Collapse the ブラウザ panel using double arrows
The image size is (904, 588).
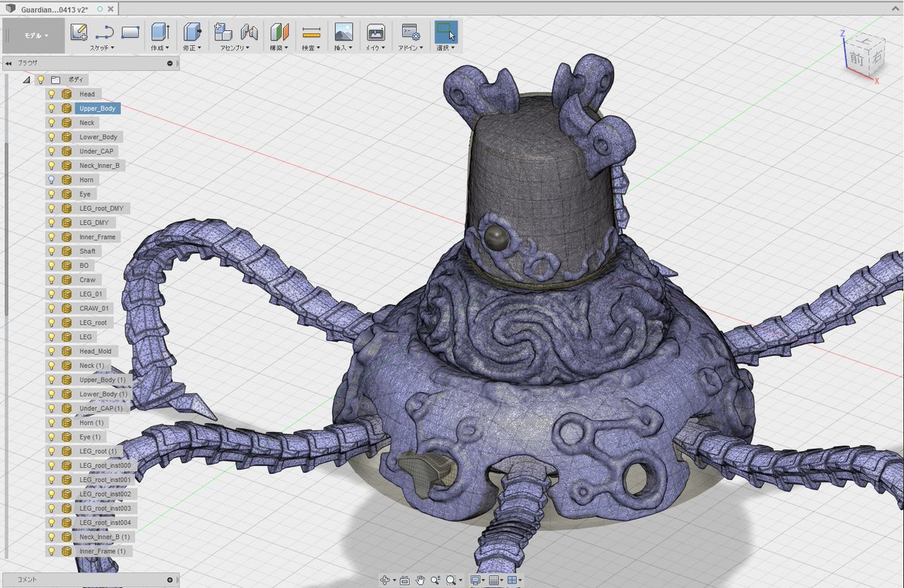click(x=8, y=63)
